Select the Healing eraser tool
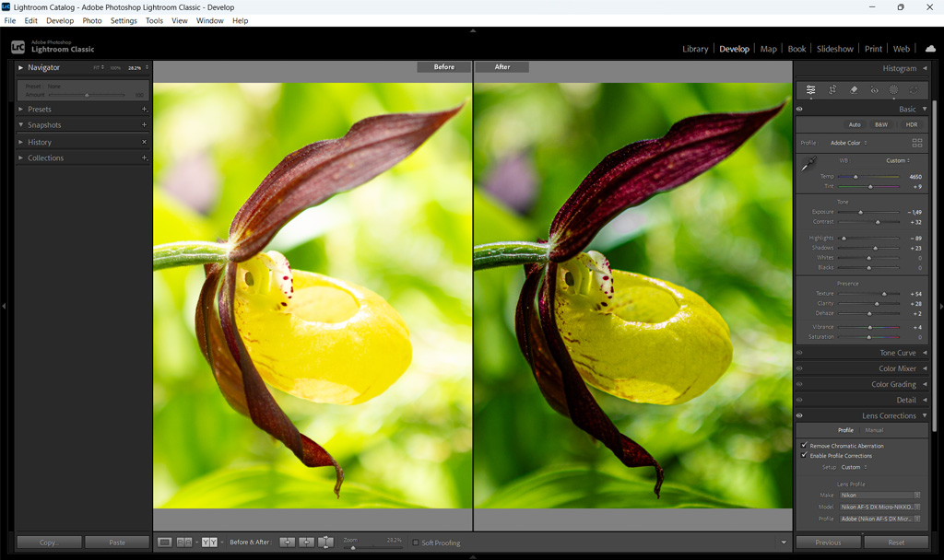This screenshot has height=560, width=944. (x=854, y=90)
